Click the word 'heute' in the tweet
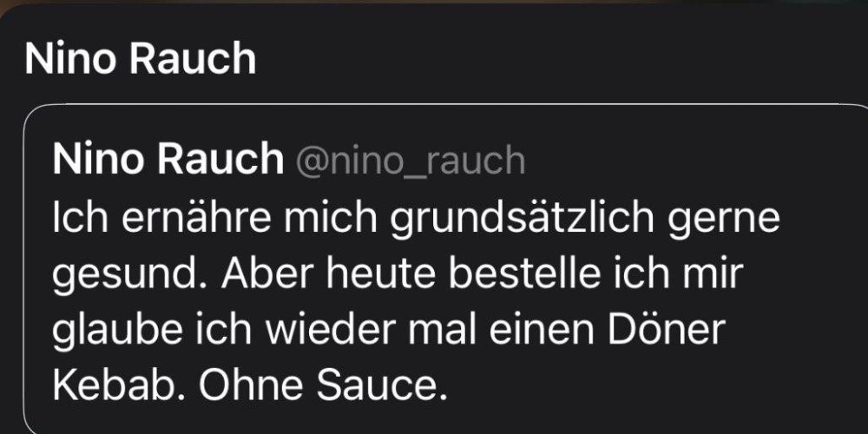Screen dimensions: 868x434 [x=376, y=273]
